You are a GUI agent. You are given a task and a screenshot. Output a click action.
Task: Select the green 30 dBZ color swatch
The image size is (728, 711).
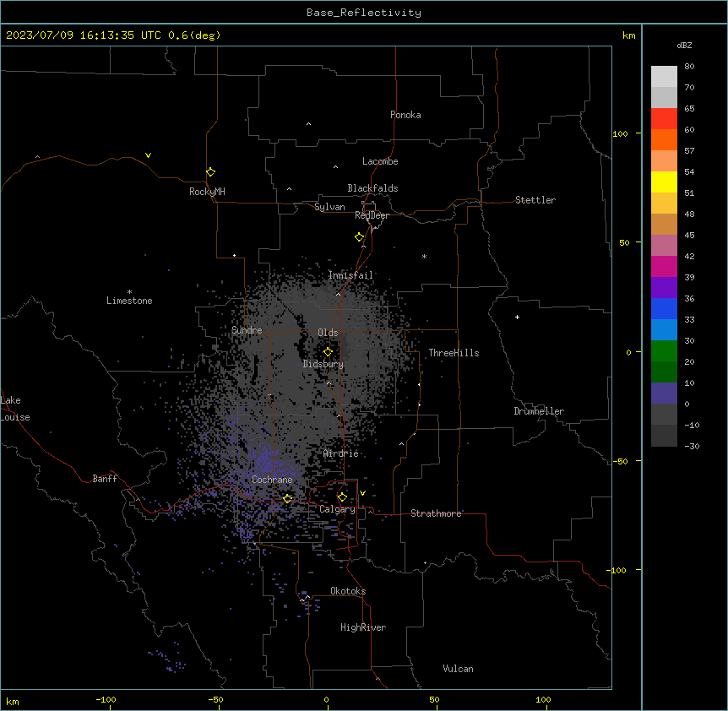664,351
